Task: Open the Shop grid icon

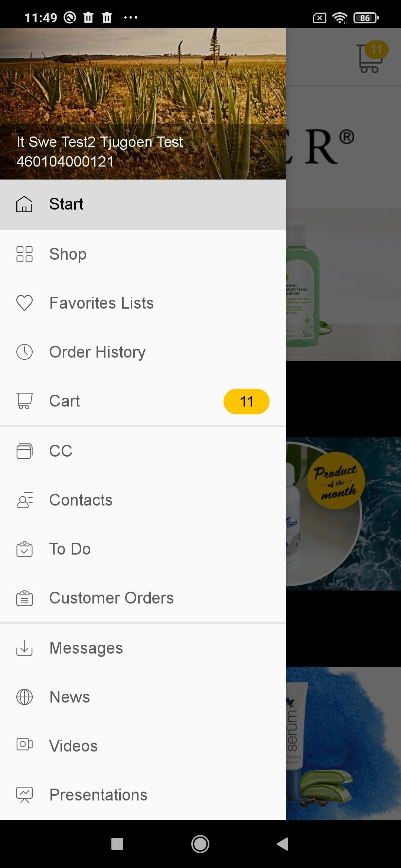Action: click(25, 254)
